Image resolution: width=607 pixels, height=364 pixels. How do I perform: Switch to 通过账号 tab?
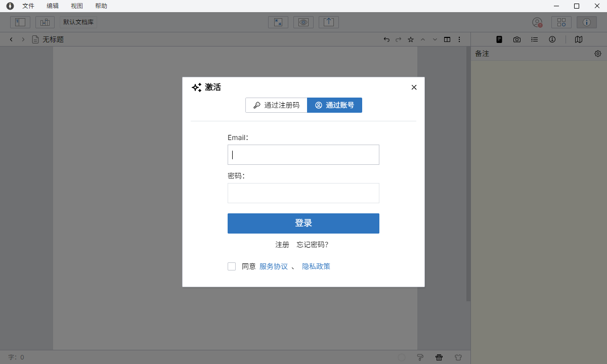click(335, 105)
